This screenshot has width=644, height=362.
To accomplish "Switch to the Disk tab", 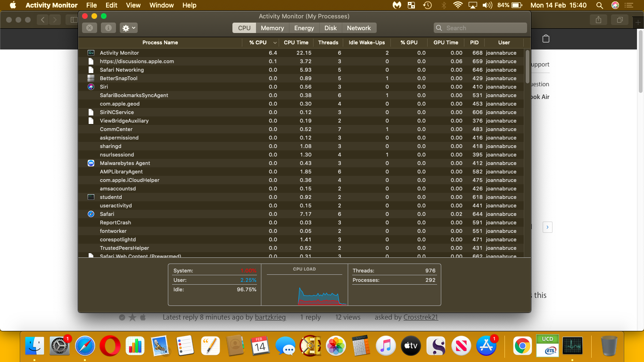I will (330, 28).
